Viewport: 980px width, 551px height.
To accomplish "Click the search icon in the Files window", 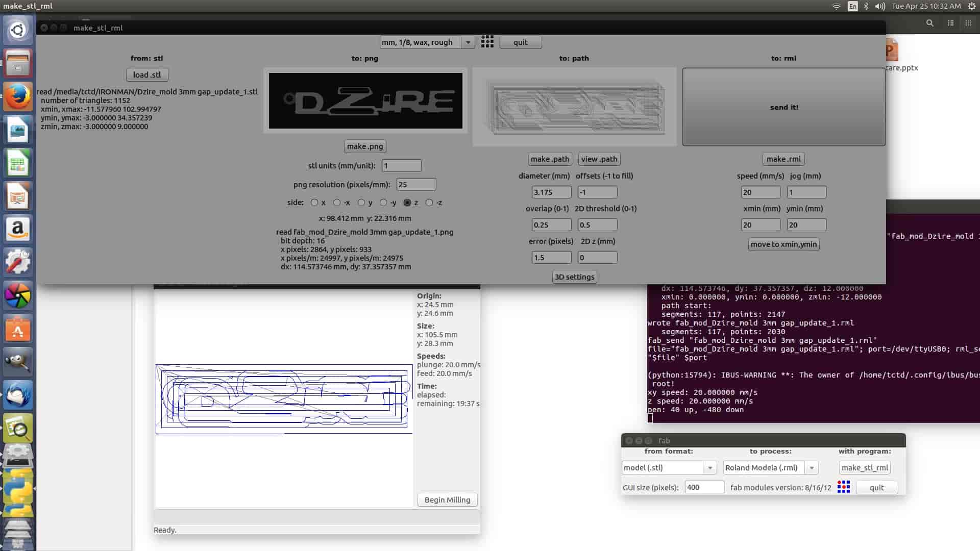I will point(930,23).
